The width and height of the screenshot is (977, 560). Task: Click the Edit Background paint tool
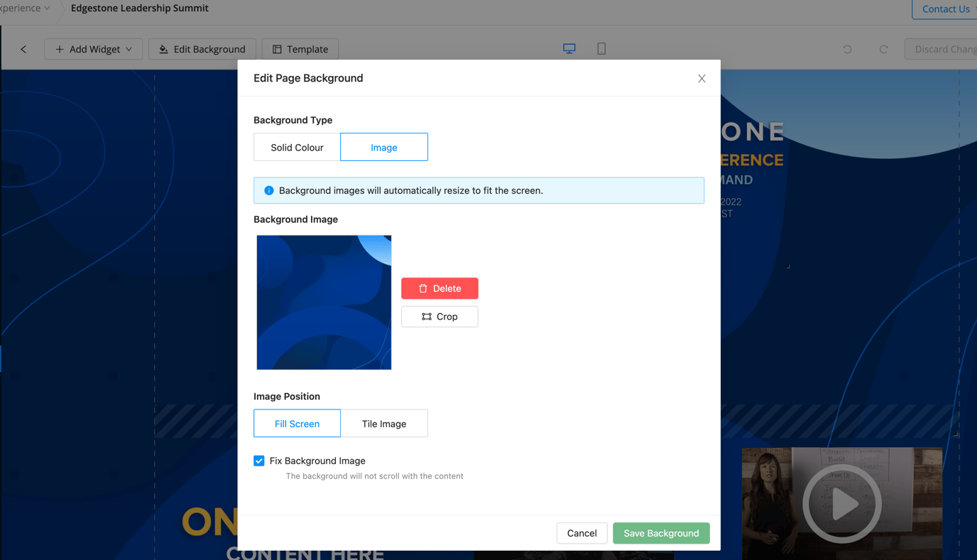[x=202, y=49]
